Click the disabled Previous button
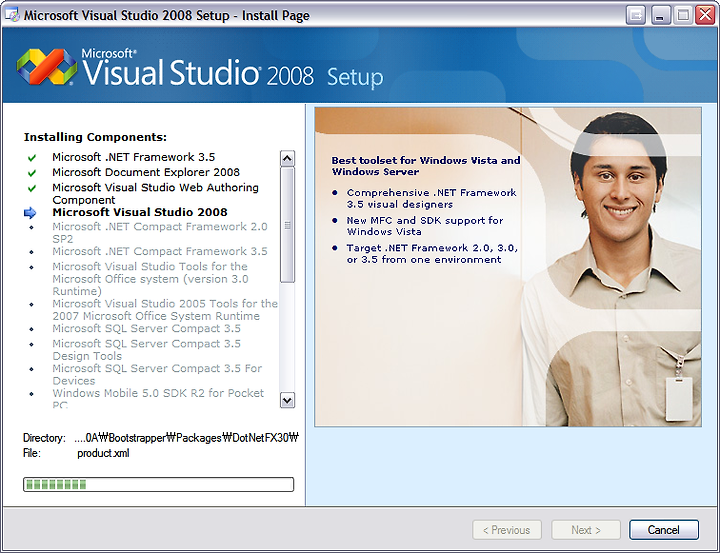This screenshot has width=720, height=553. [x=506, y=530]
